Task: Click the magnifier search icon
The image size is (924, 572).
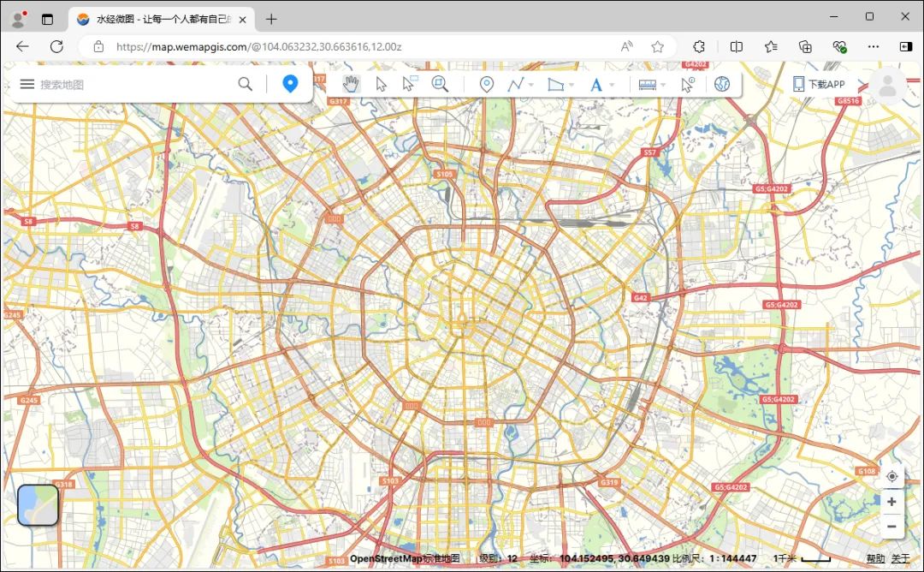Action: click(246, 84)
